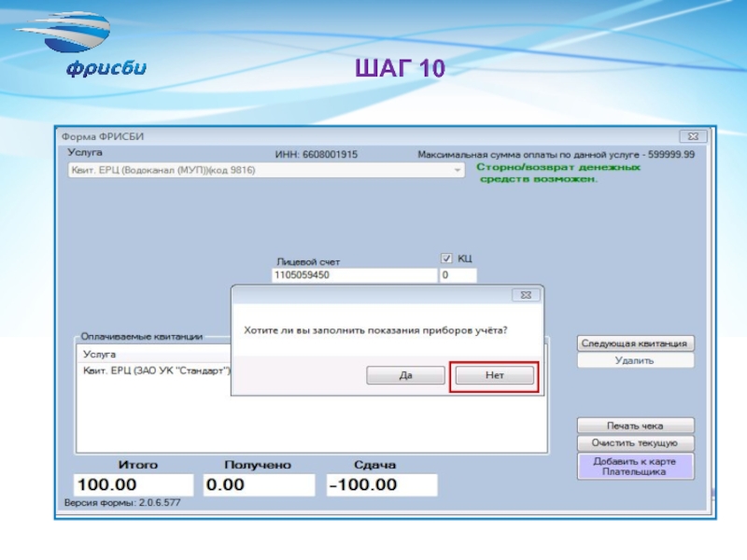Toggle the КЦ checkbox
This screenshot has height=560, width=747.
[446, 259]
